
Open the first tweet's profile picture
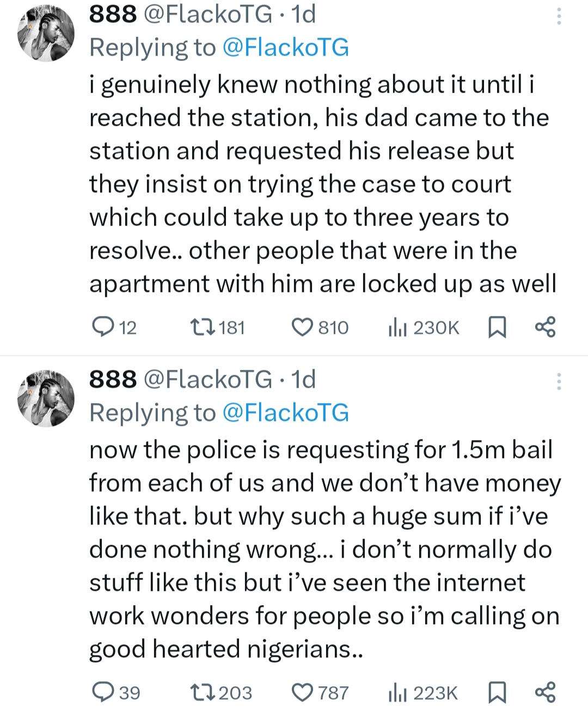[46, 35]
